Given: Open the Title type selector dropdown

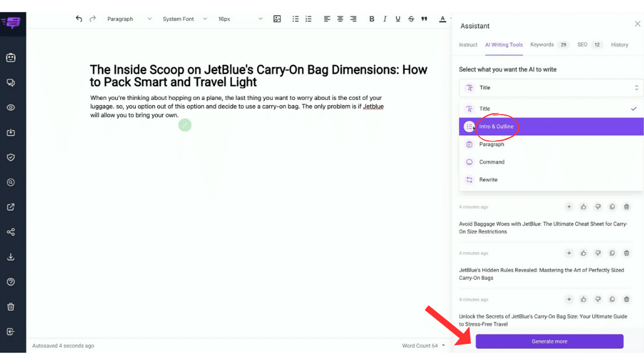Looking at the screenshot, I should tap(551, 88).
